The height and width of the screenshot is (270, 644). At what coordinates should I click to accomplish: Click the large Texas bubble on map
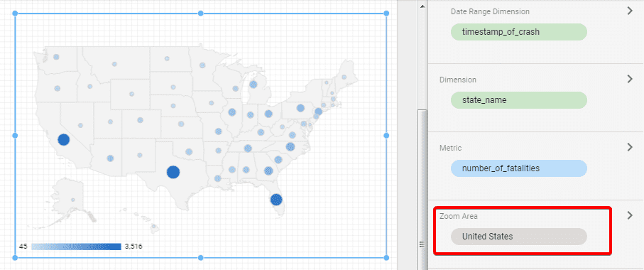click(173, 172)
